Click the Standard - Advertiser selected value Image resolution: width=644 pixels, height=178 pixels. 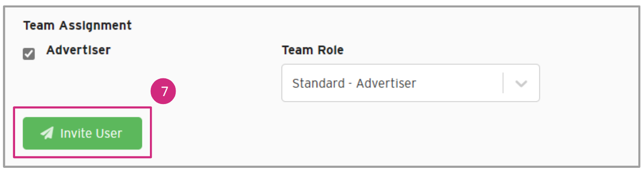(354, 83)
